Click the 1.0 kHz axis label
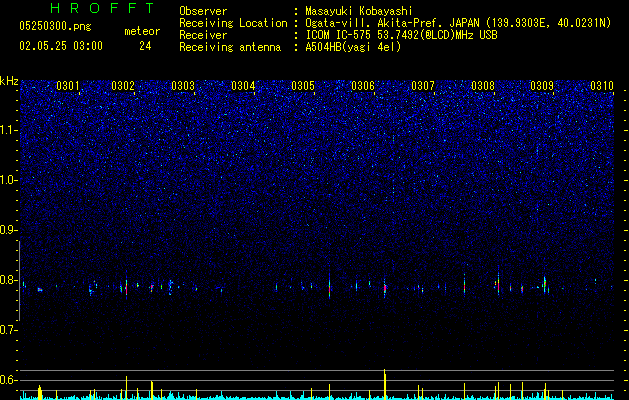The image size is (629, 400). click(8, 180)
